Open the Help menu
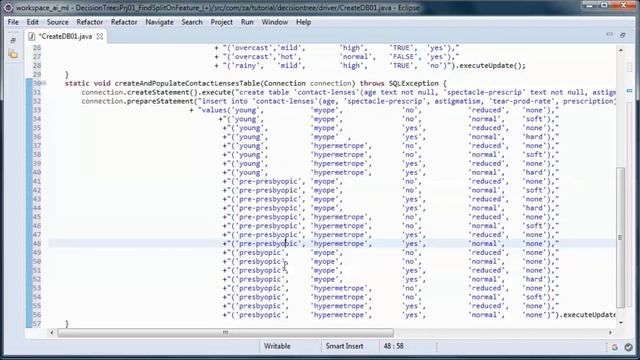 click(x=303, y=22)
